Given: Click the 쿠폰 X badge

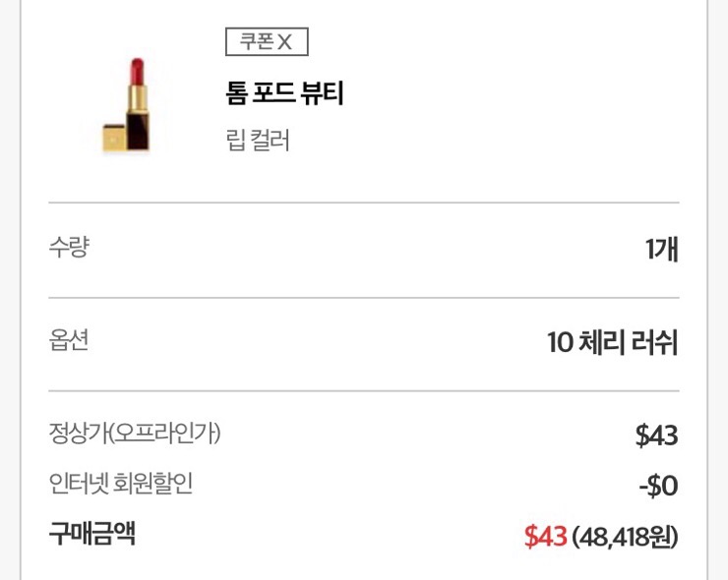Looking at the screenshot, I should [267, 42].
